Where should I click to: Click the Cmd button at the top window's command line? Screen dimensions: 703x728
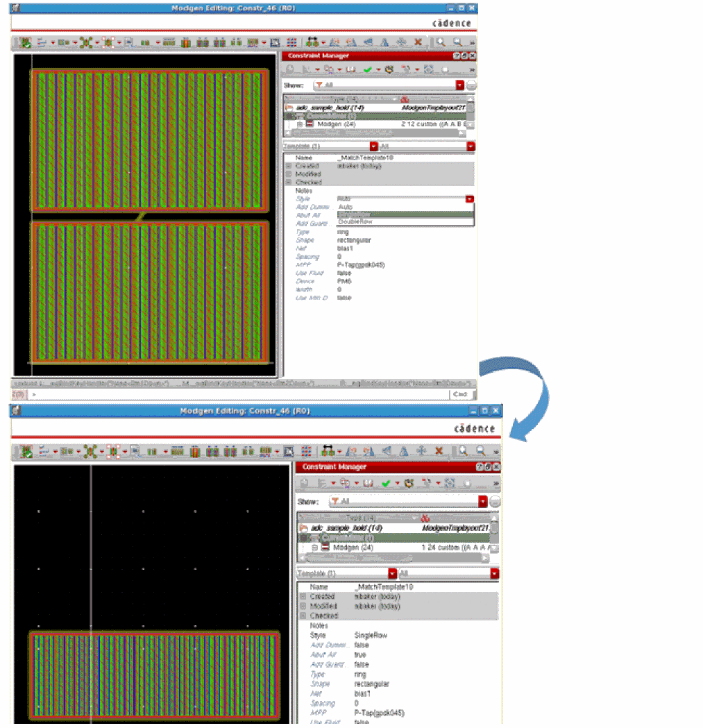coord(459,394)
